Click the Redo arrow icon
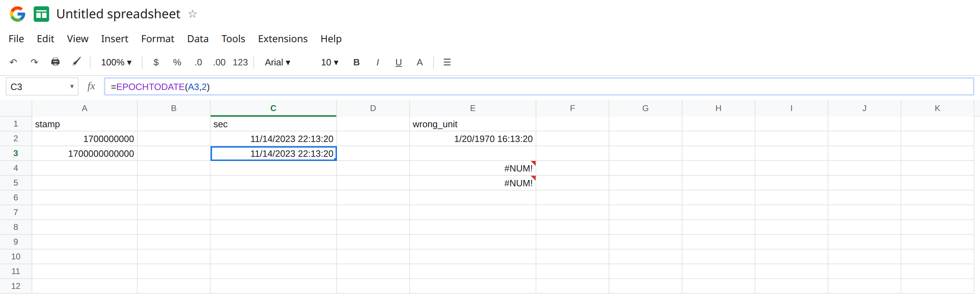The image size is (980, 298). pos(34,62)
